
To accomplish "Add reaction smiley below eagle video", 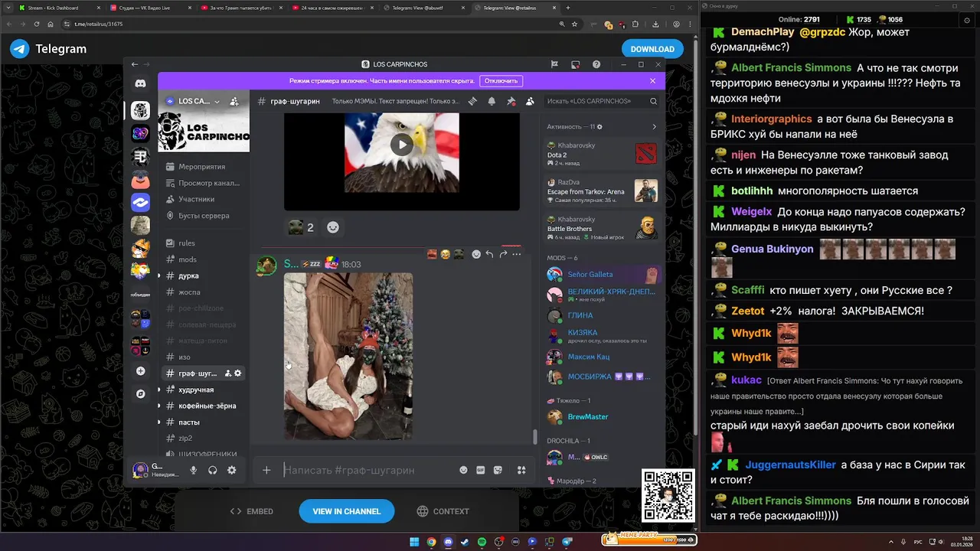I will coord(333,227).
